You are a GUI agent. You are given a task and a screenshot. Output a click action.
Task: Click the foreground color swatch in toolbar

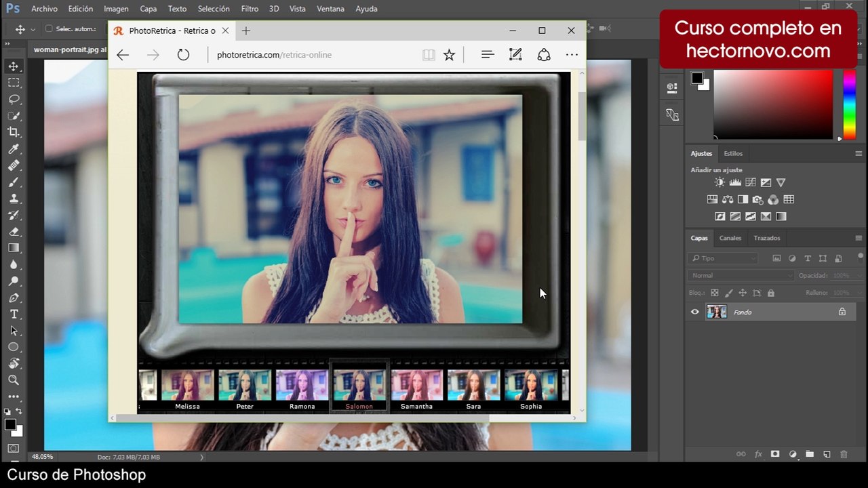[x=10, y=425]
